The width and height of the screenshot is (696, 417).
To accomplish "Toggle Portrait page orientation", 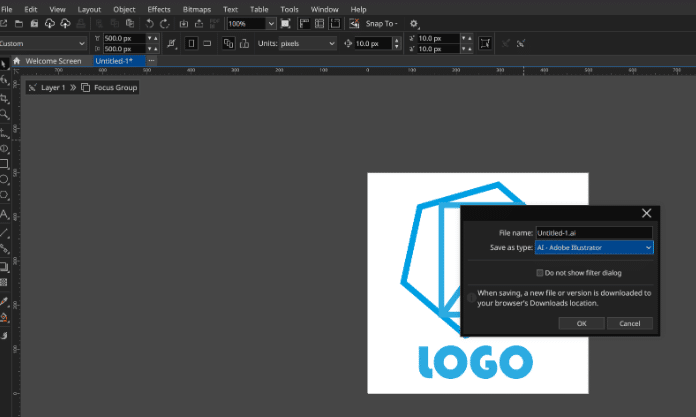I will 191,43.
